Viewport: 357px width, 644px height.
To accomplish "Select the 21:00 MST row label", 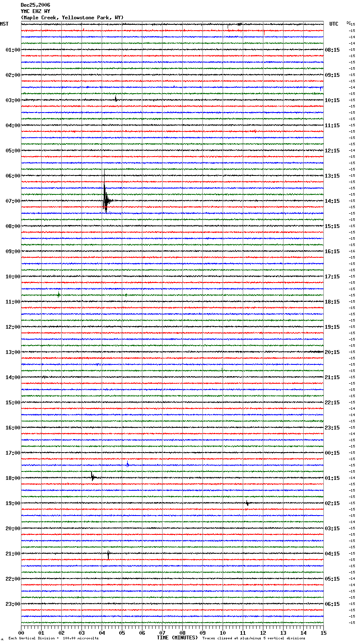I will tap(13, 554).
